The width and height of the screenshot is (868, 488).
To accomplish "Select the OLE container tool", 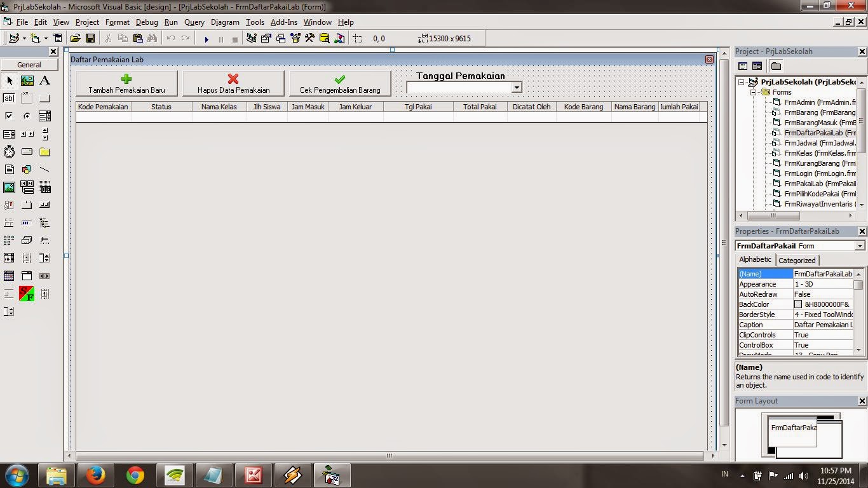I will pyautogui.click(x=44, y=187).
